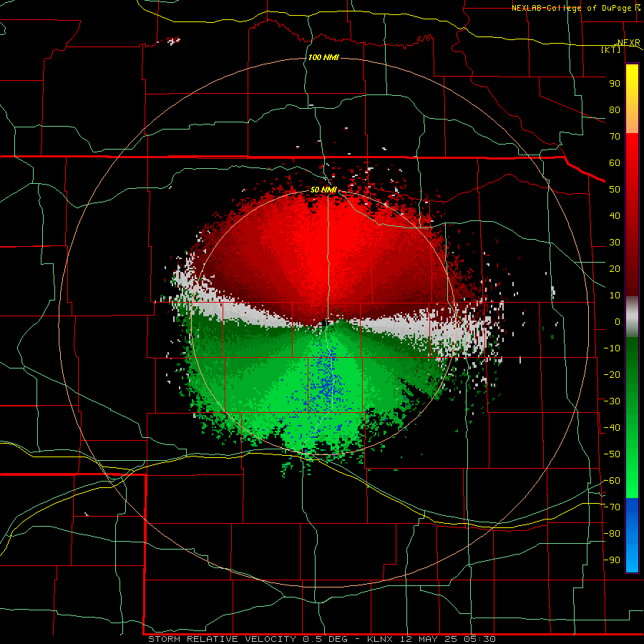This screenshot has width=644, height=644.
Task: Click the -80 value on the velocity scale
Action: point(612,534)
